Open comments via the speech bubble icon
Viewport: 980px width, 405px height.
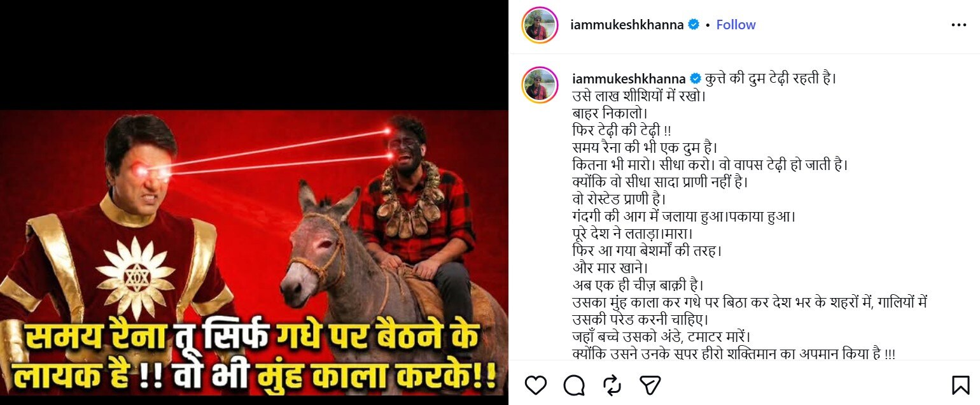tap(575, 385)
